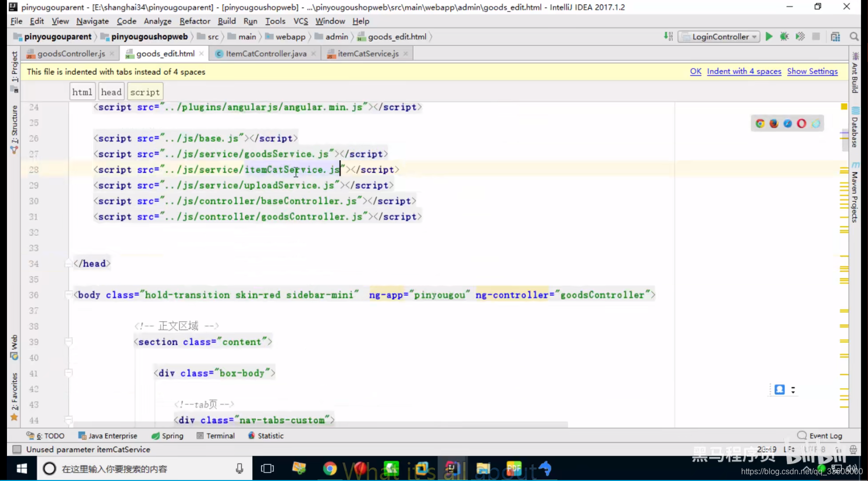This screenshot has width=868, height=481.
Task: Run the LoginController configuration
Action: click(769, 36)
